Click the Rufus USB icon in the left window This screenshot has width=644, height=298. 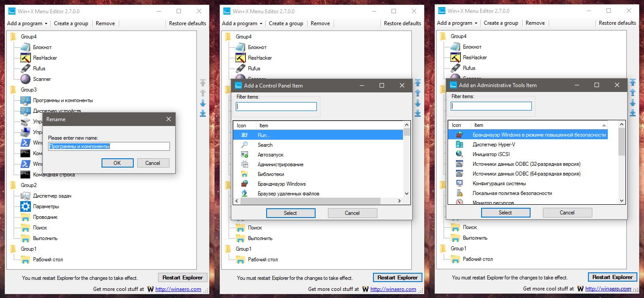point(25,69)
